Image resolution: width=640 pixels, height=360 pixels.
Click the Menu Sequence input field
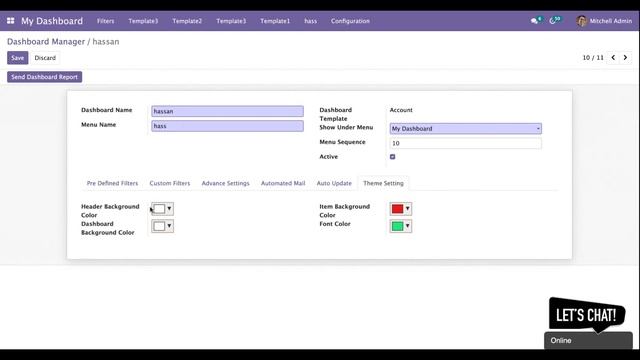click(466, 143)
